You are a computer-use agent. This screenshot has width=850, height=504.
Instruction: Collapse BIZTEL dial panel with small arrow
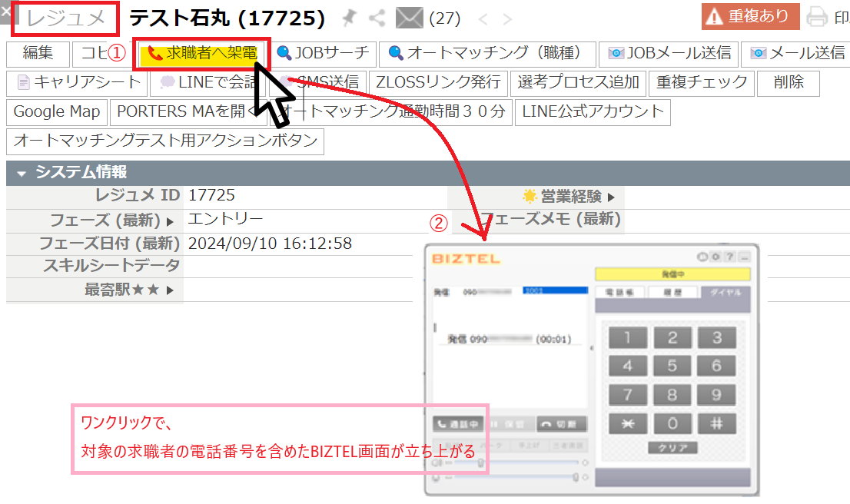pos(592,348)
